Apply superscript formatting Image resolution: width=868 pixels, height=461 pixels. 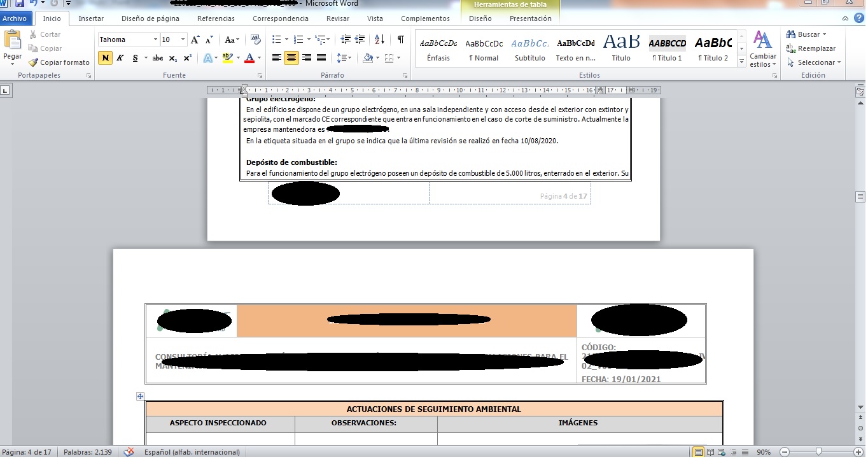pyautogui.click(x=188, y=58)
